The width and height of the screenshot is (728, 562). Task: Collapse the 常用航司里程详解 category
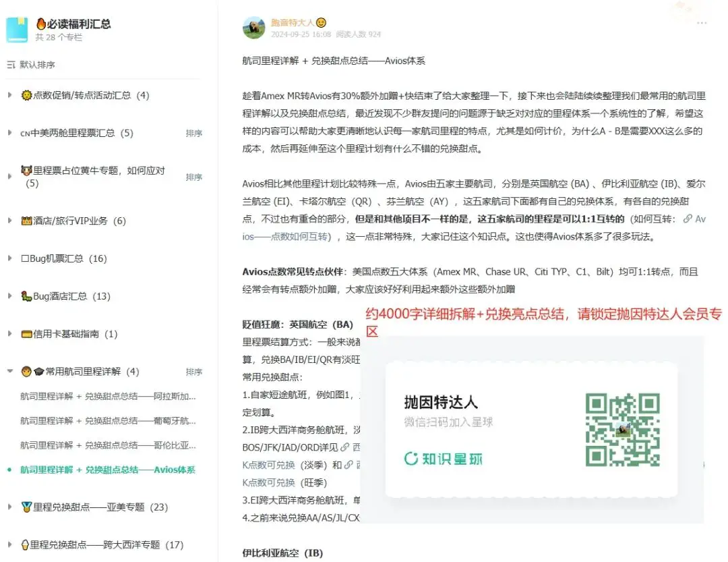pos(9,370)
